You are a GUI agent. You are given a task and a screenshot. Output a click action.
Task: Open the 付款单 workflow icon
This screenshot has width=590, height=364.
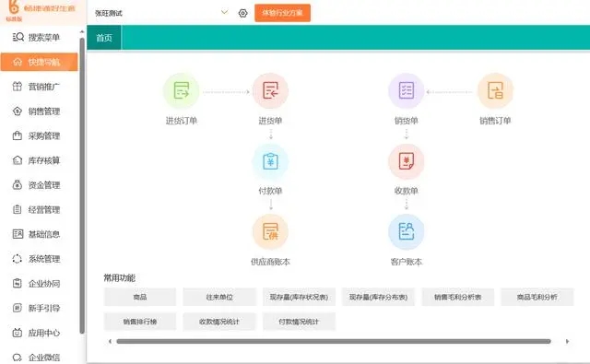[x=270, y=161]
